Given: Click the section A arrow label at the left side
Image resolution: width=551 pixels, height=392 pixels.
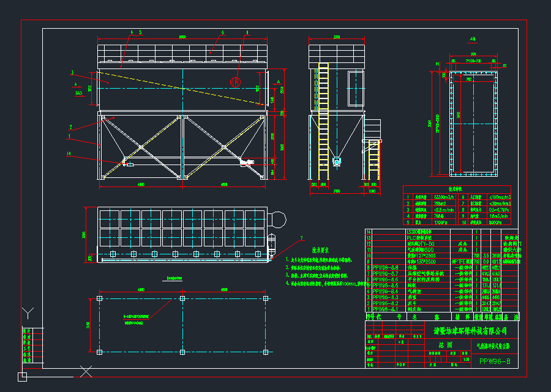Looking at the screenshot, I should 75,85.
